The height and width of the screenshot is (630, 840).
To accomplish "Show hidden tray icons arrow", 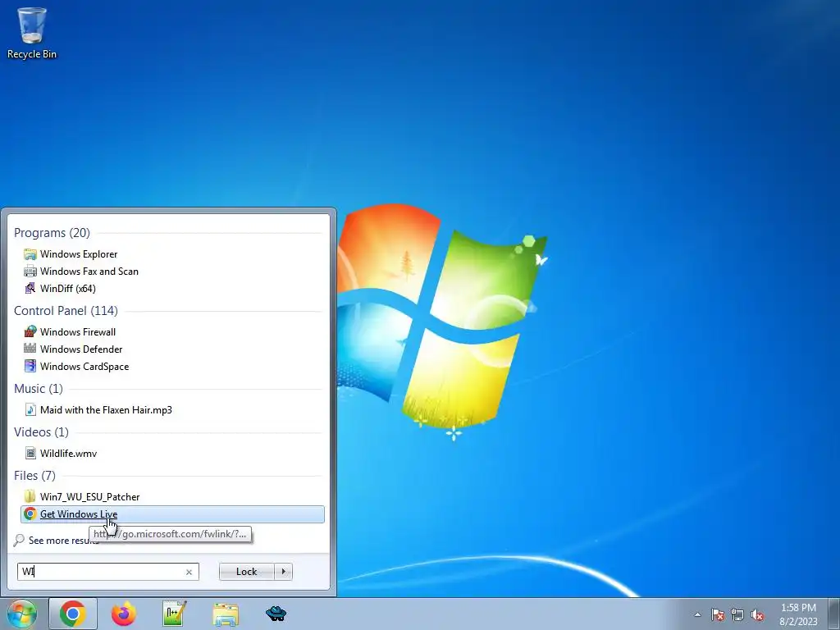I will pyautogui.click(x=697, y=614).
